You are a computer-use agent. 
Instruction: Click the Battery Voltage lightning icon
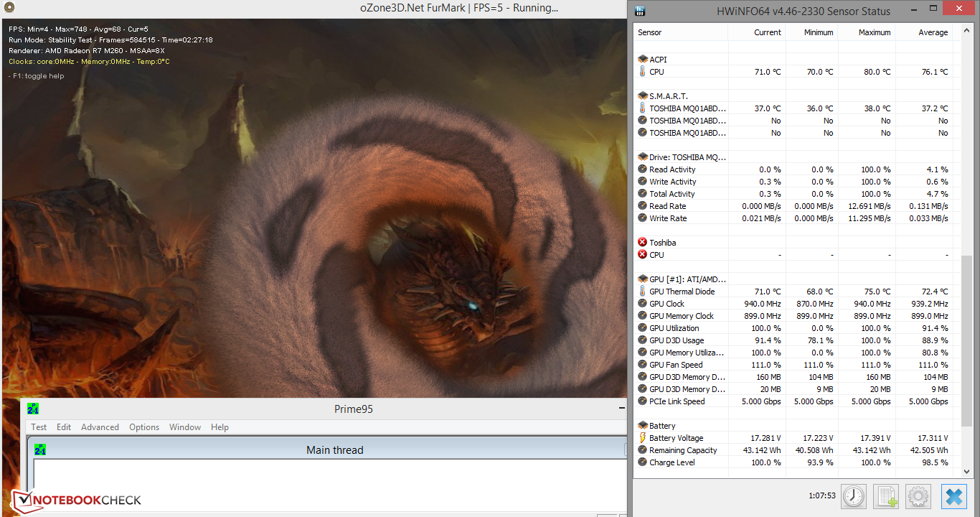[642, 438]
